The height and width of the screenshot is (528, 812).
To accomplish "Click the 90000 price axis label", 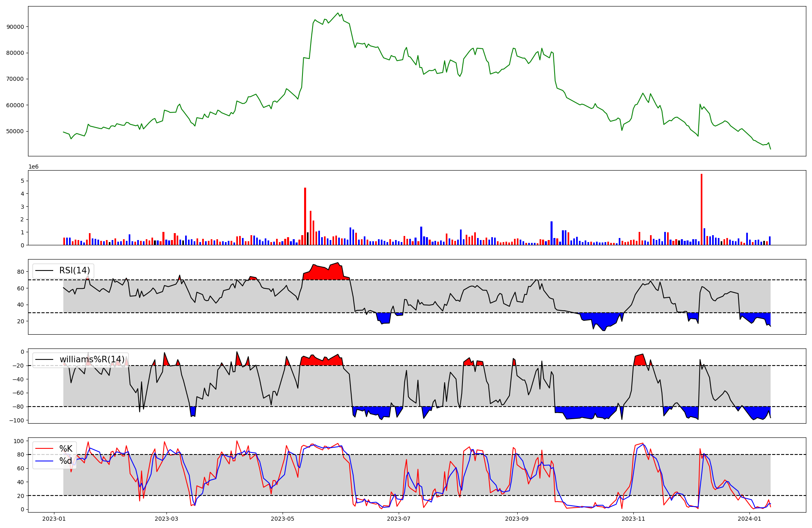I will [x=15, y=27].
